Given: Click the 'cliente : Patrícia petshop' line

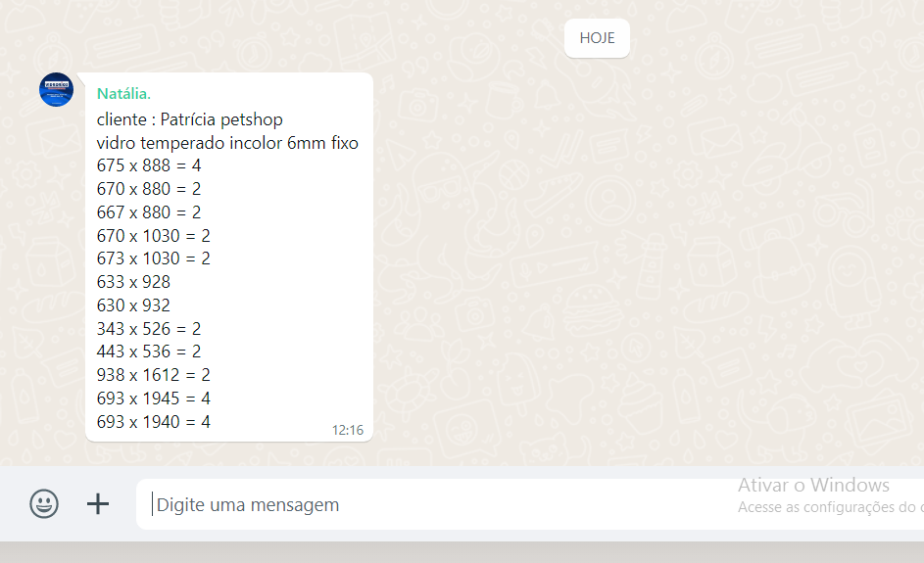Looking at the screenshot, I should [190, 119].
